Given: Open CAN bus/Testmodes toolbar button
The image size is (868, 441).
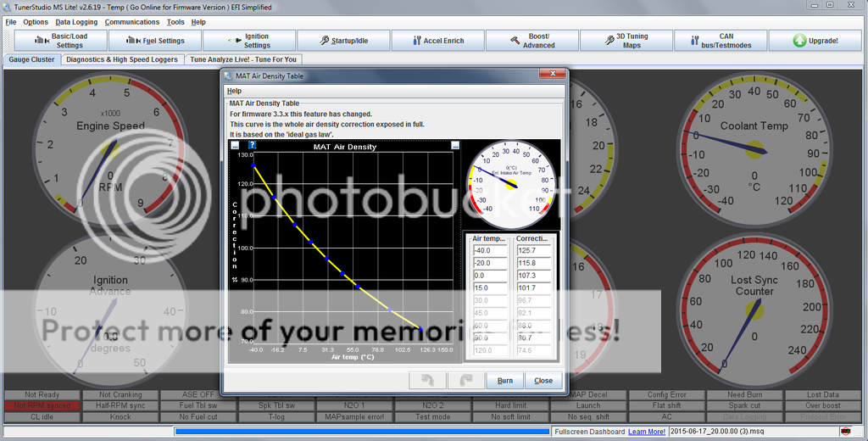Looking at the screenshot, I should coord(720,40).
